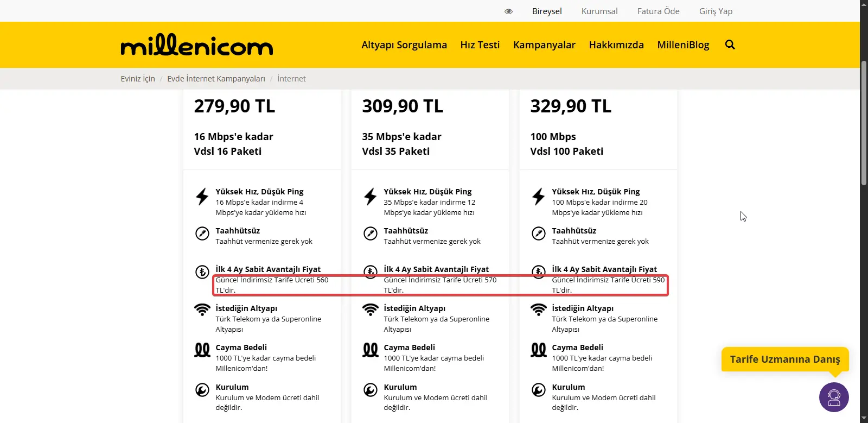The image size is (868, 423).
Task: Open the Fatura Öde link
Action: 658,11
